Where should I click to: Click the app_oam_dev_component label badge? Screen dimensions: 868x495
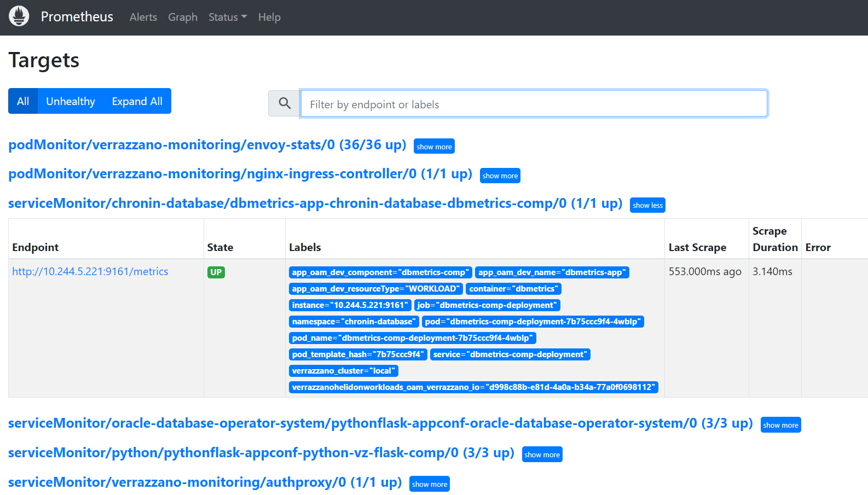[x=380, y=272]
